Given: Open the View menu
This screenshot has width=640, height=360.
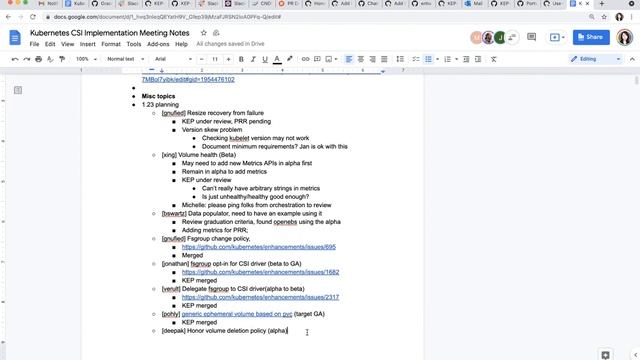Looking at the screenshot, I should [x=67, y=44].
